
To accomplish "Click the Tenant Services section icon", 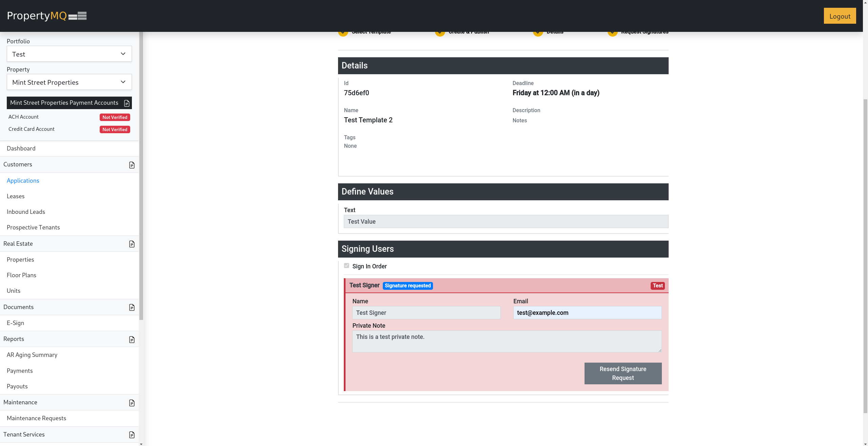I will 132,435.
